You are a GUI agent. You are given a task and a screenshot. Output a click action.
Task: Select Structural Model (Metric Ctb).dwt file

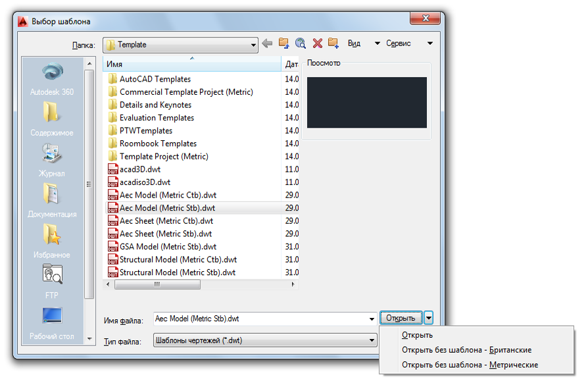pos(172,259)
